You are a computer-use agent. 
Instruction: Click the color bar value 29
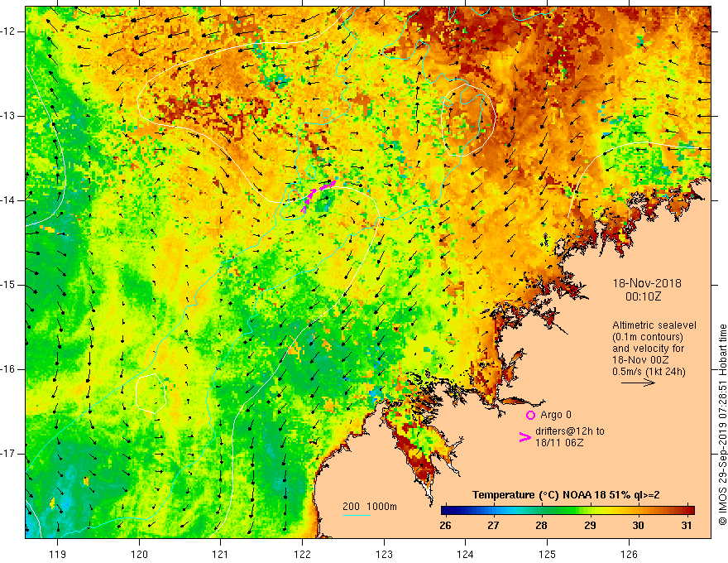pyautogui.click(x=590, y=526)
